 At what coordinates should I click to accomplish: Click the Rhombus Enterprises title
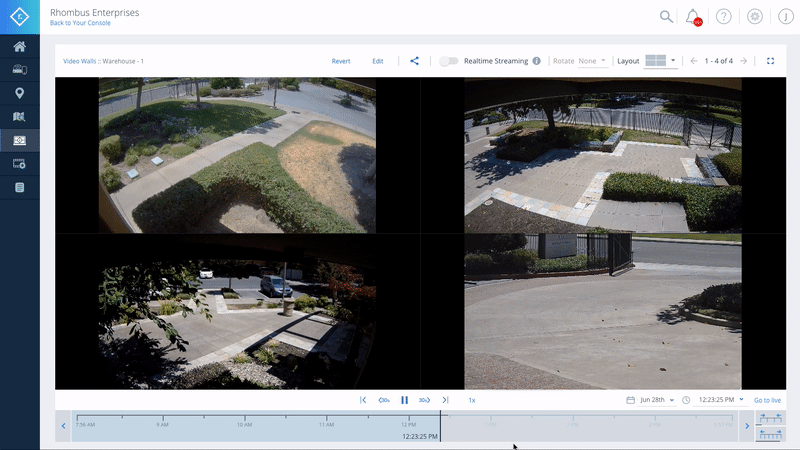(x=94, y=12)
